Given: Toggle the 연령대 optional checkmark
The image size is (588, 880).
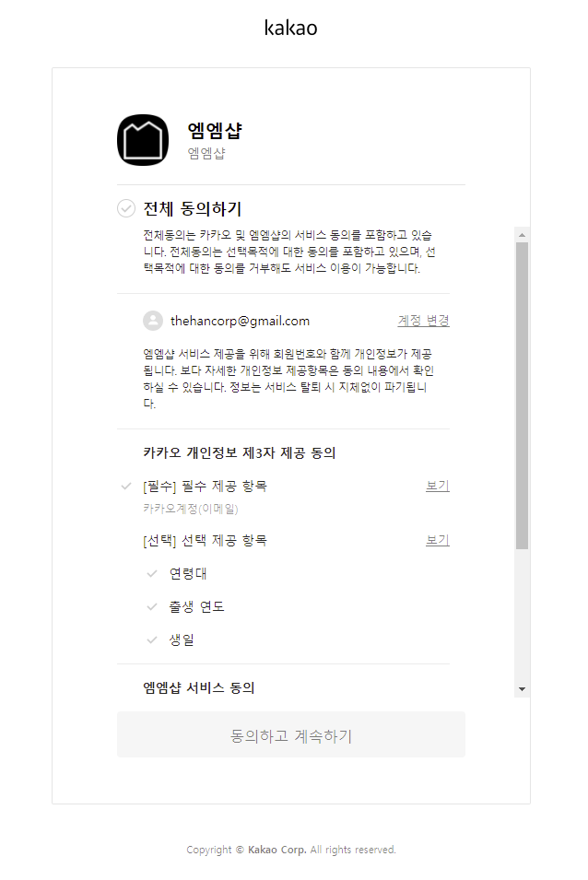Looking at the screenshot, I should 151,573.
